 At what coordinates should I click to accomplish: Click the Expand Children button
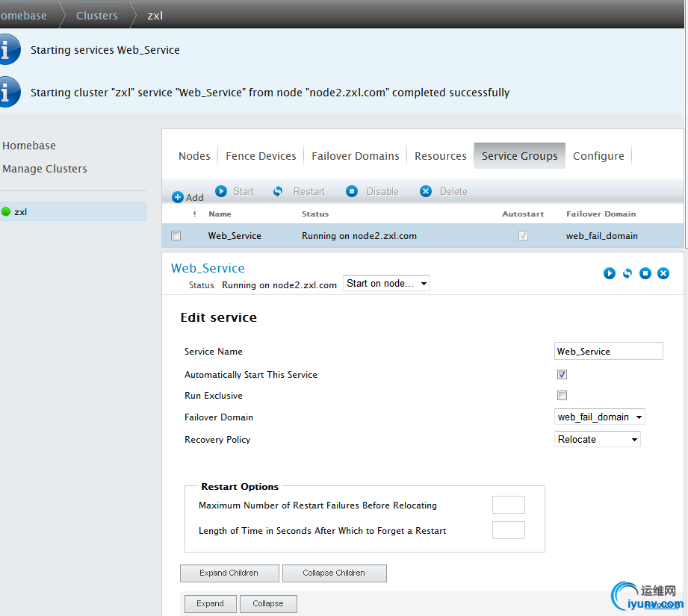[229, 573]
